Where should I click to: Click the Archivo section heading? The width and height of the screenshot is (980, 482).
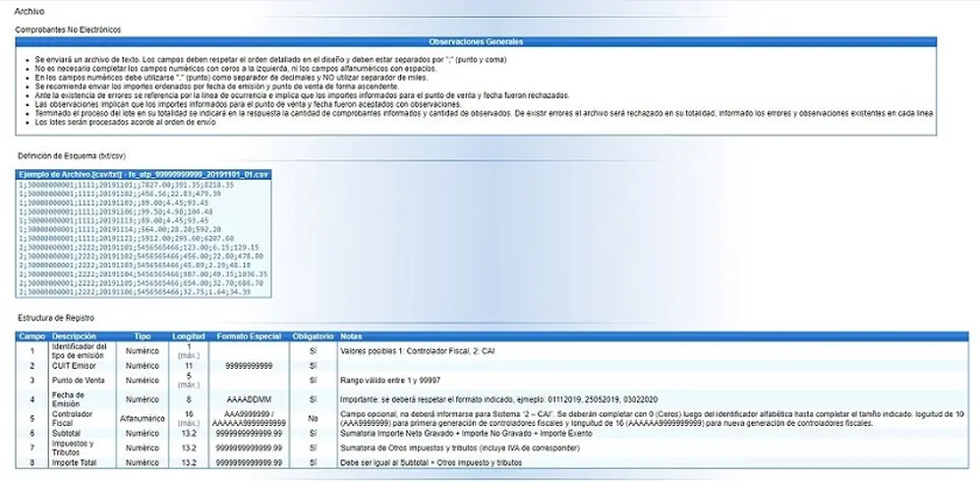29,12
